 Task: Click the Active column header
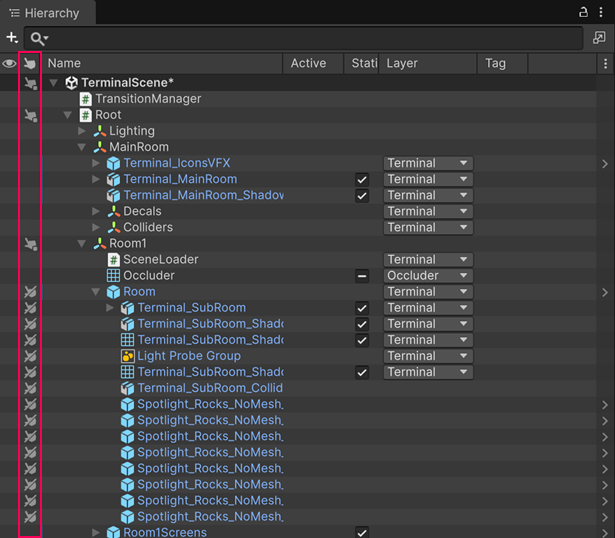(313, 63)
